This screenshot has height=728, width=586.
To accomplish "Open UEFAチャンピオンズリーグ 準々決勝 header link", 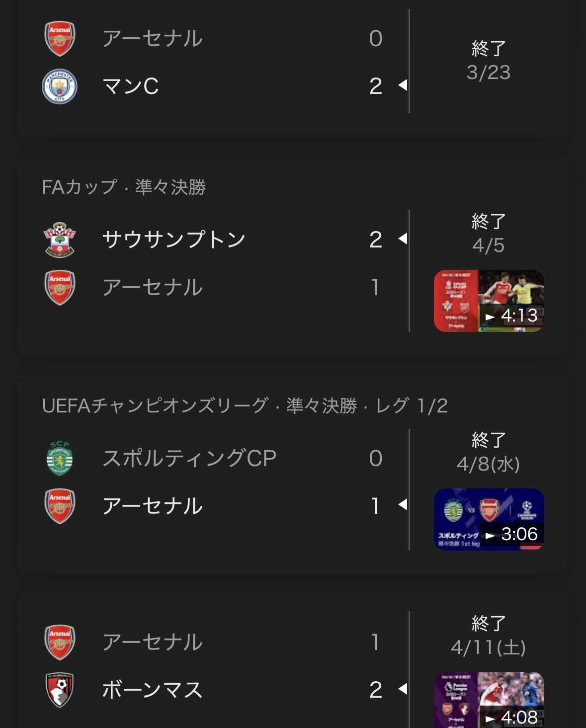I will [x=245, y=405].
